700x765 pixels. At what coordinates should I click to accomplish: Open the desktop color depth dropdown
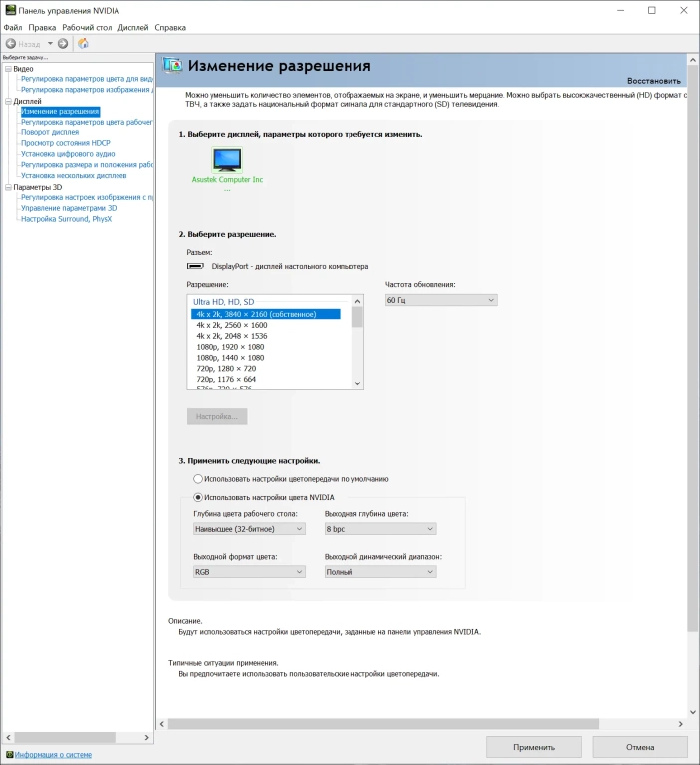point(249,529)
